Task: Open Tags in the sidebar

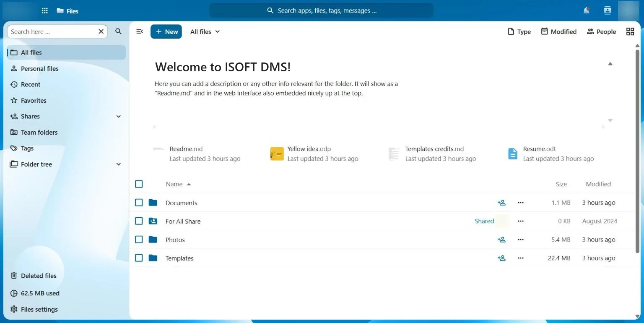Action: pyautogui.click(x=66, y=148)
